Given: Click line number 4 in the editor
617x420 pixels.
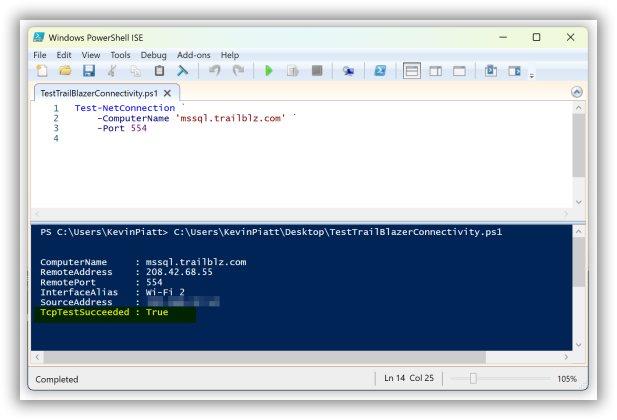Looking at the screenshot, I should [56, 139].
